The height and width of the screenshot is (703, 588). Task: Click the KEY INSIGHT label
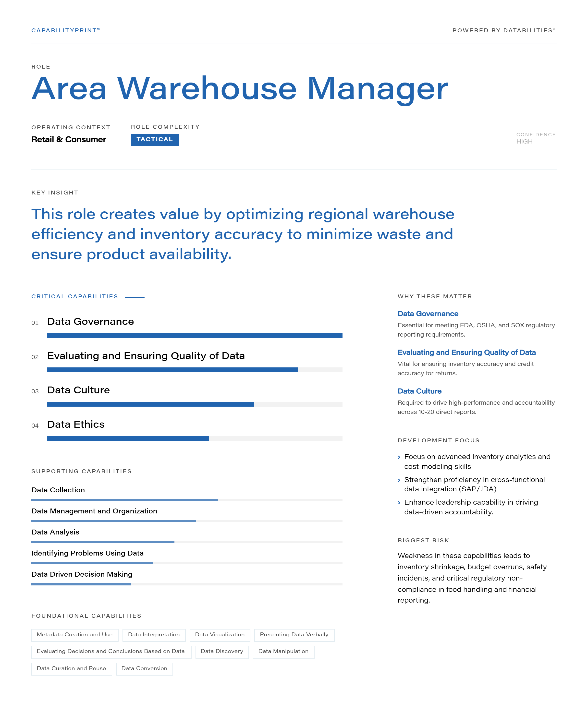(55, 193)
